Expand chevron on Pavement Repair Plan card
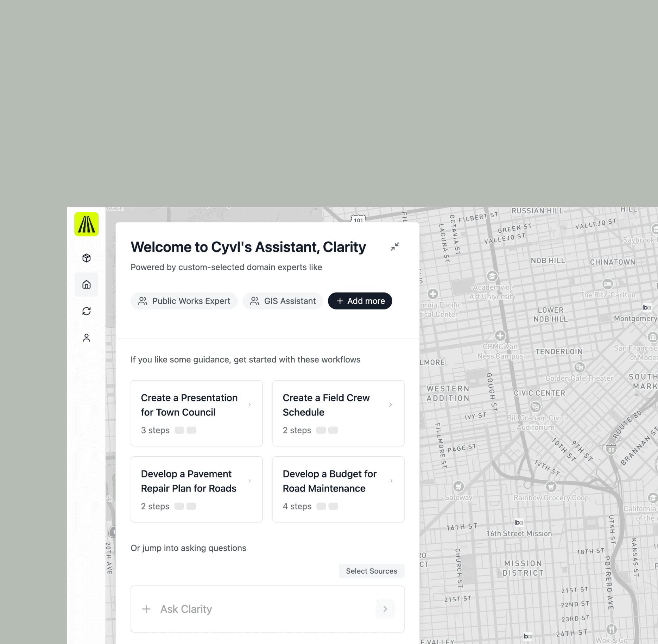Screen dimensions: 658x644 click(x=250, y=481)
